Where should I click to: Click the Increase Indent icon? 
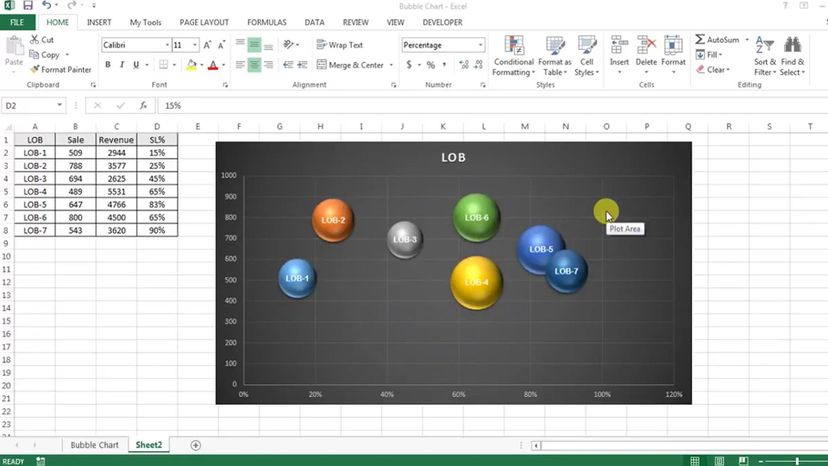303,65
